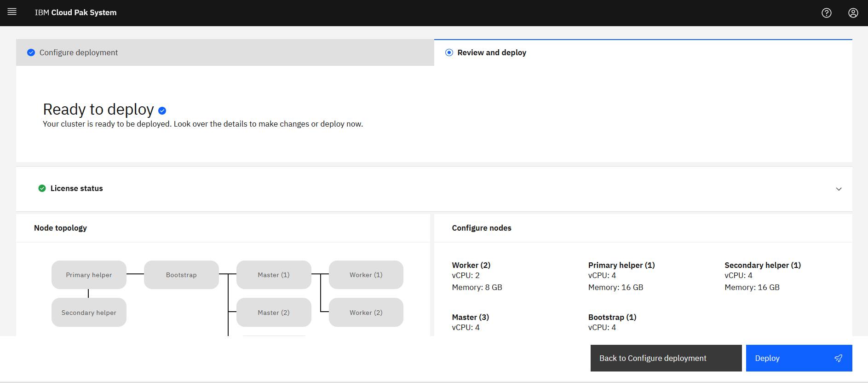The width and height of the screenshot is (868, 383).
Task: Open the help question mark icon
Action: pyautogui.click(x=827, y=13)
